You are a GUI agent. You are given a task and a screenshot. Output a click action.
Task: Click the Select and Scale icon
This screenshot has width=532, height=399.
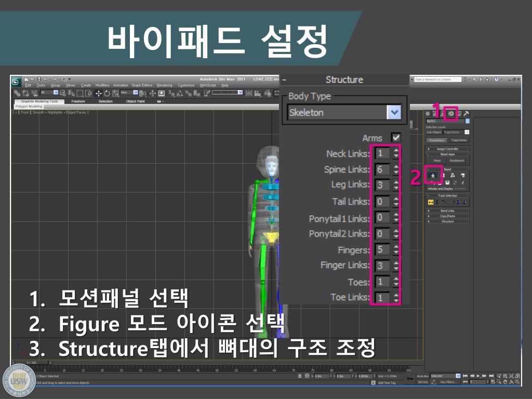pos(116,94)
